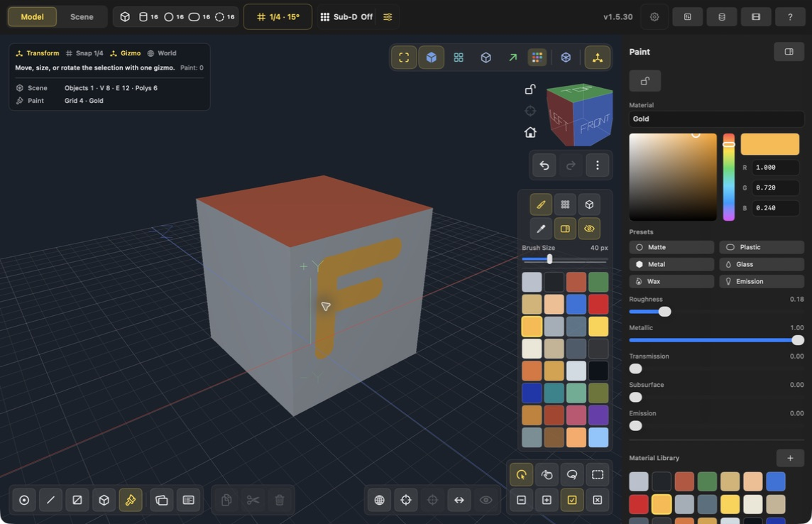The image size is (812, 524).
Task: Select the rectangular marquee selection tool
Action: 597,474
